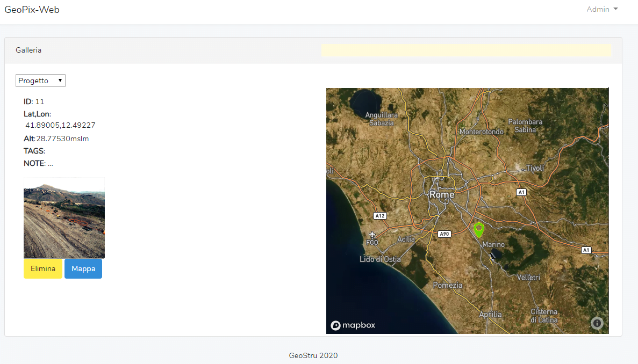Click the A90 highway shield on the map
This screenshot has height=364, width=638.
[443, 234]
